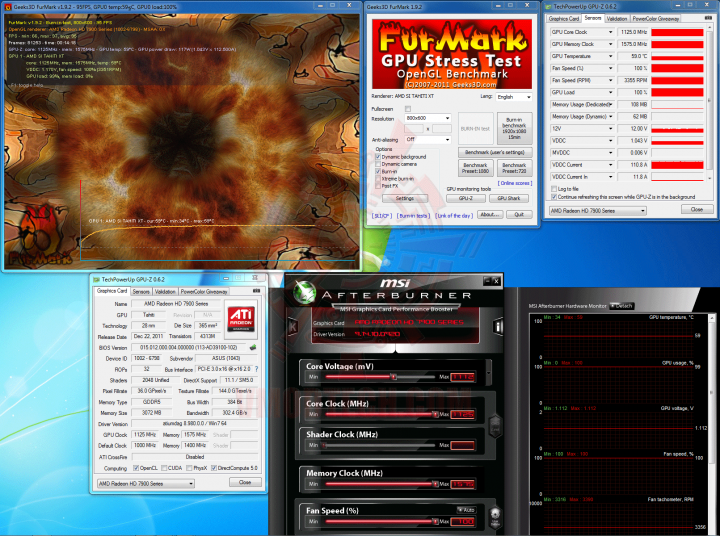Click Burn-in benchmark 1920x1080 15min button

click(514, 129)
